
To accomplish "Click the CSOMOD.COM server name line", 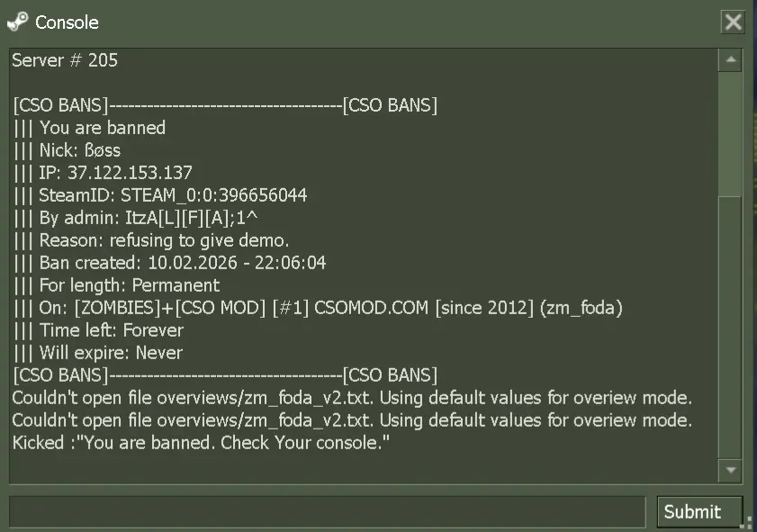I will pyautogui.click(x=318, y=308).
